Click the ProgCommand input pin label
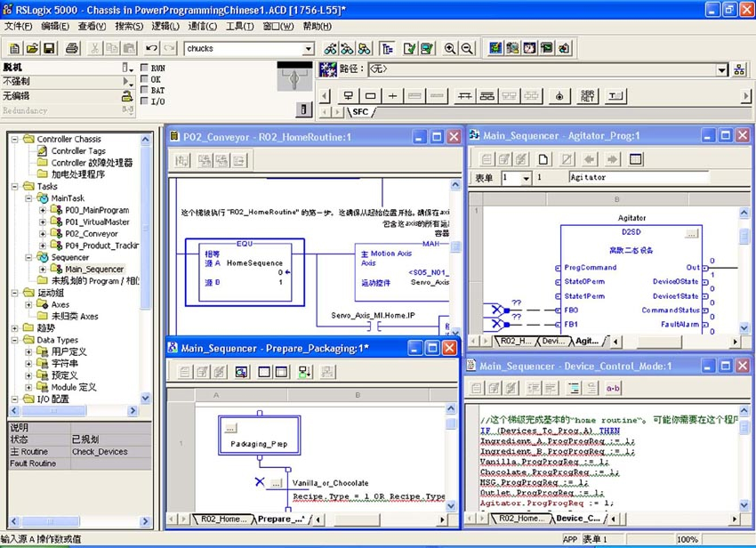This screenshot has height=548, width=756. point(591,267)
